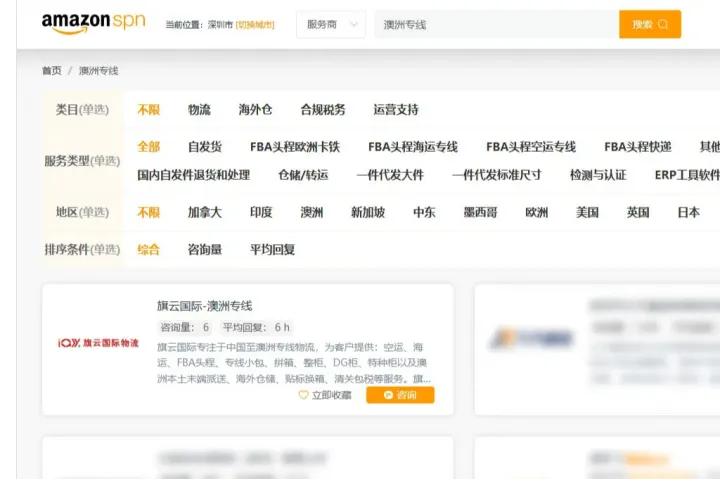This screenshot has width=720, height=479.
Task: Select 全部 in 服务类型 filter
Action: [x=148, y=147]
